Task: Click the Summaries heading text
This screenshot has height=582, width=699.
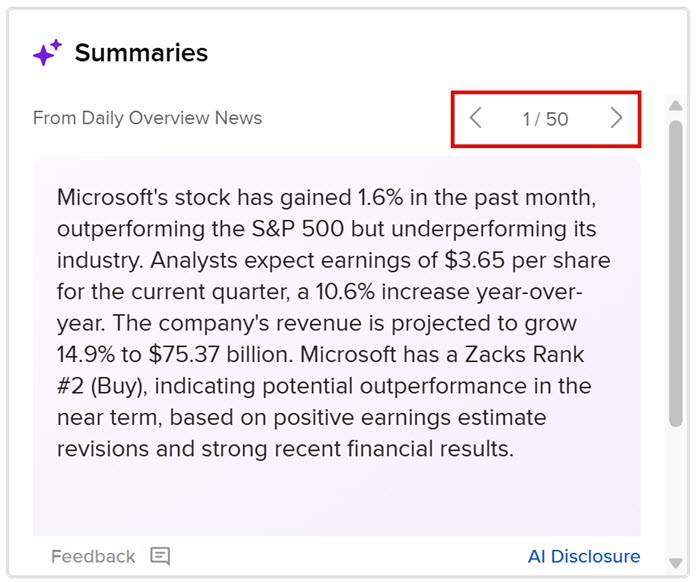Action: [x=141, y=53]
